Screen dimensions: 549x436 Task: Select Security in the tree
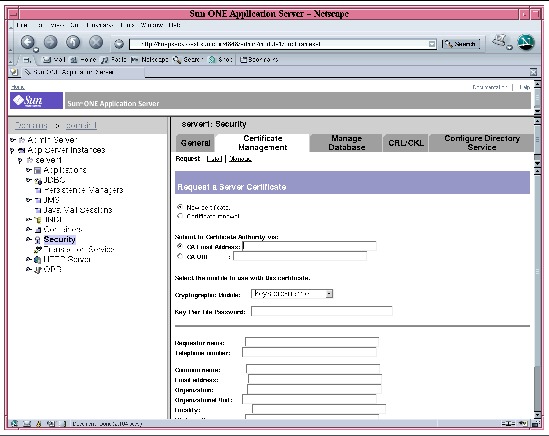pyautogui.click(x=60, y=240)
